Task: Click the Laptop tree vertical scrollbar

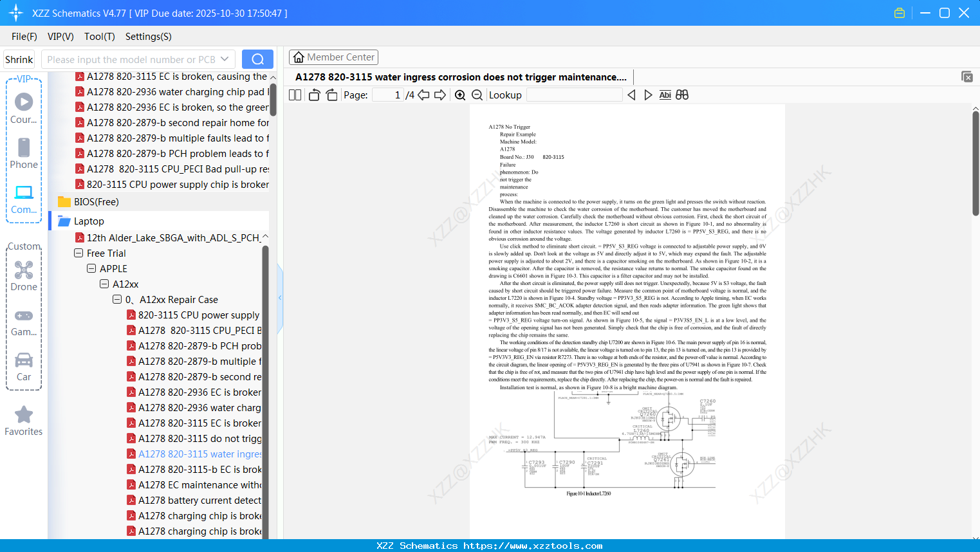Action: tap(265, 392)
